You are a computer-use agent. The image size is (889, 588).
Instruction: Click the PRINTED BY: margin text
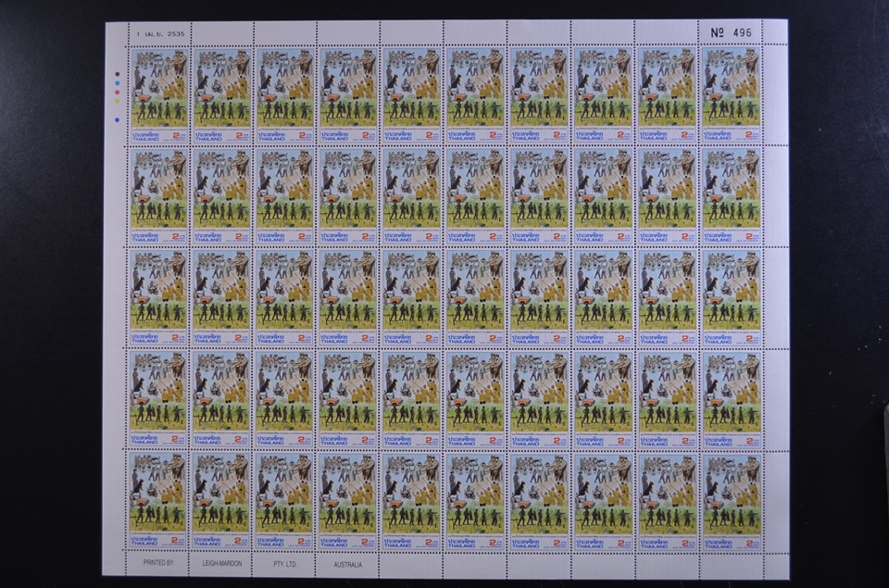click(159, 563)
